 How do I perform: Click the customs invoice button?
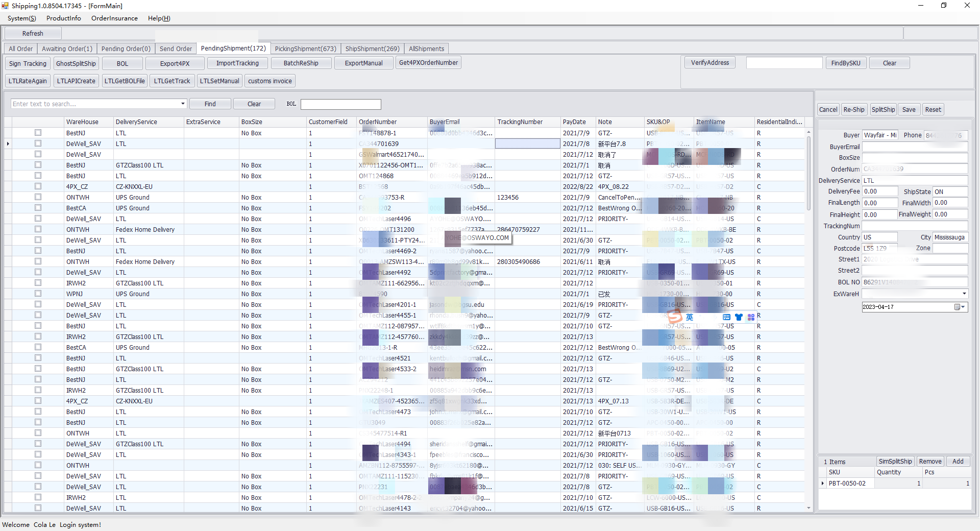[x=270, y=81]
